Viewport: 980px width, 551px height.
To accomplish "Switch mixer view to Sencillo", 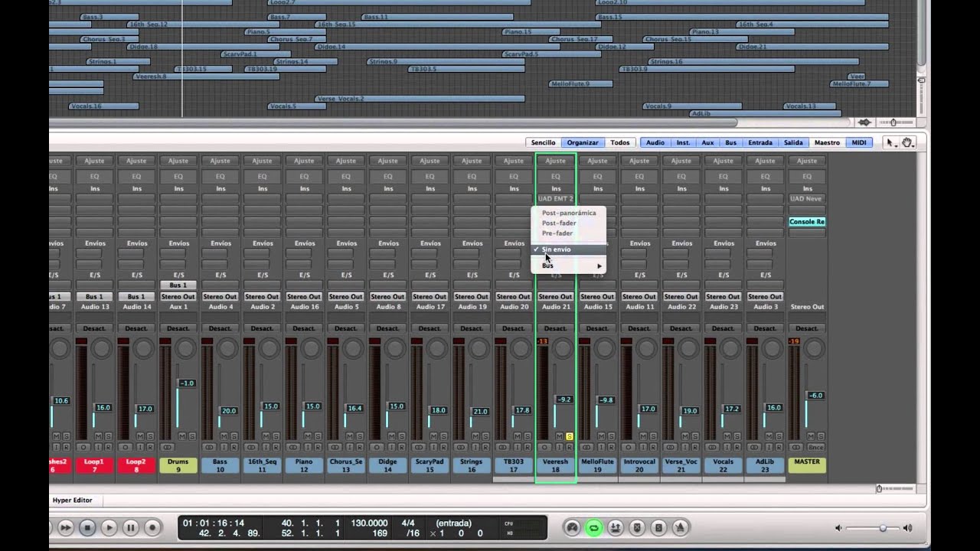I will 543,142.
